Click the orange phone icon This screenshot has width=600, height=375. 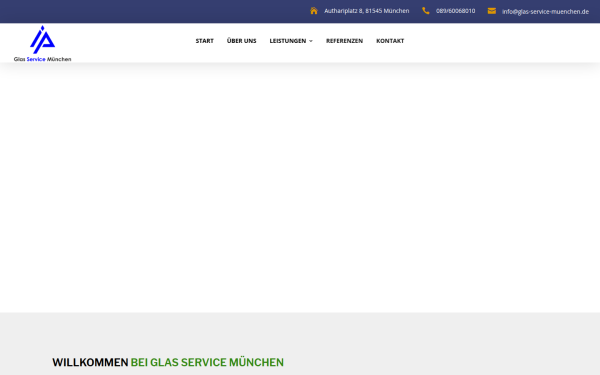tap(426, 11)
